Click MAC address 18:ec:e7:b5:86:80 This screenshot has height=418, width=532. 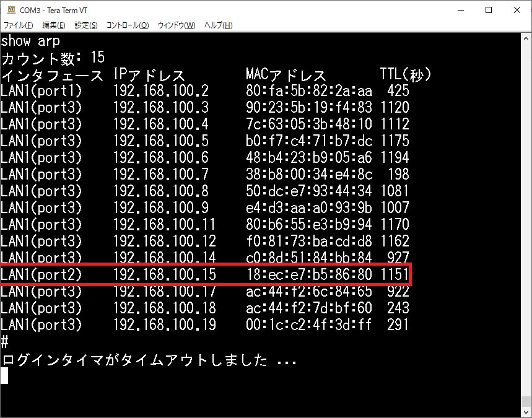(x=309, y=274)
